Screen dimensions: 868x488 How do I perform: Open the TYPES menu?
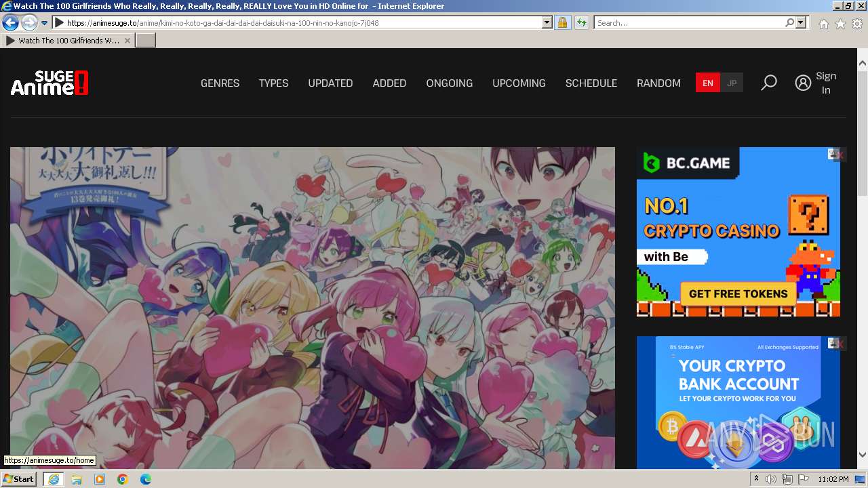pos(273,83)
